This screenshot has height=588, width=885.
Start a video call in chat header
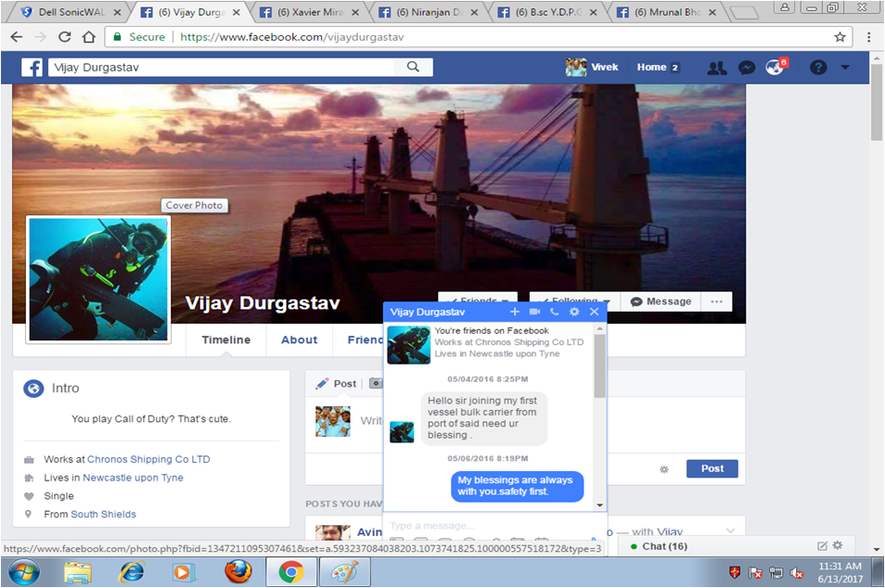pos(534,313)
